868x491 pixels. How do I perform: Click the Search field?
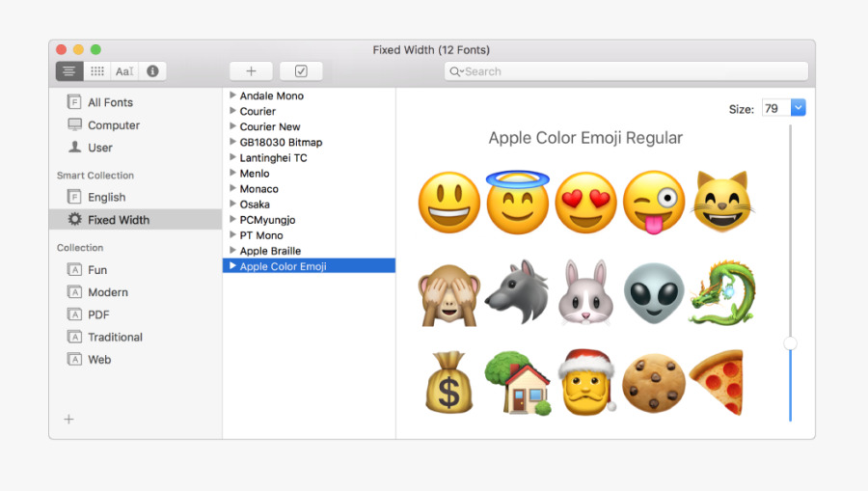(x=626, y=71)
